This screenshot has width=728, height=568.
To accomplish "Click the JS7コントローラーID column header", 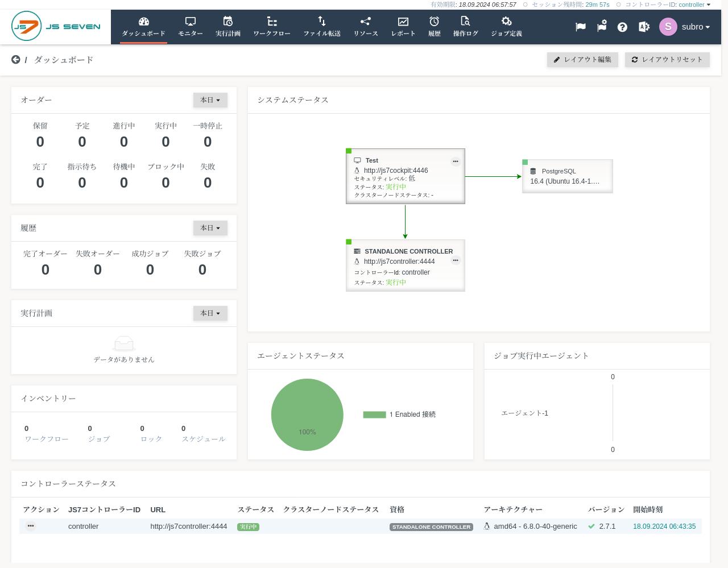I will tap(104, 509).
